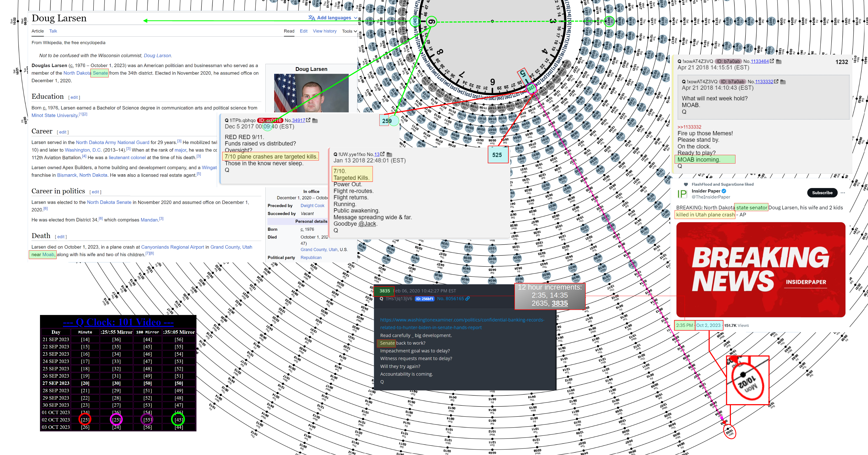Click edit link next to Career heading
Image resolution: width=868 pixels, height=455 pixels.
pyautogui.click(x=63, y=132)
